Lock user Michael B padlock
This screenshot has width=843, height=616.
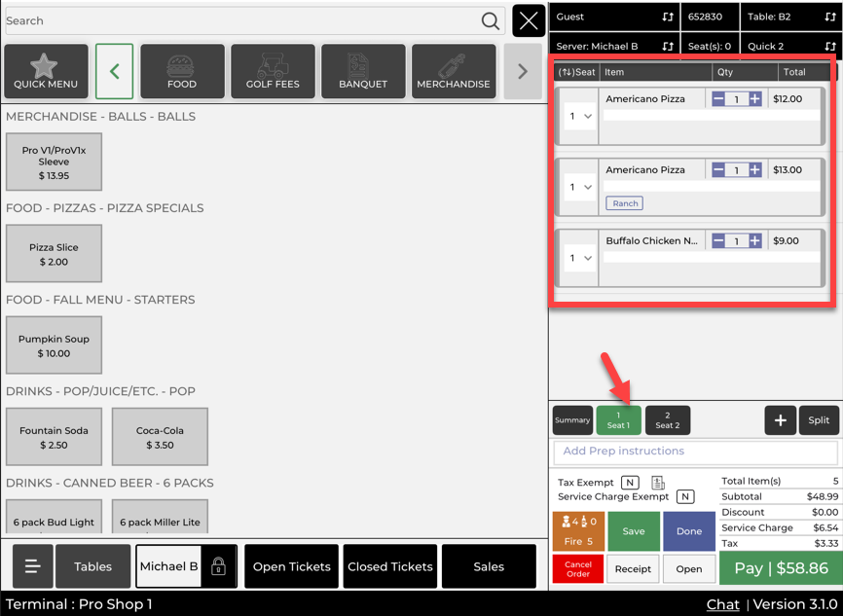click(218, 566)
